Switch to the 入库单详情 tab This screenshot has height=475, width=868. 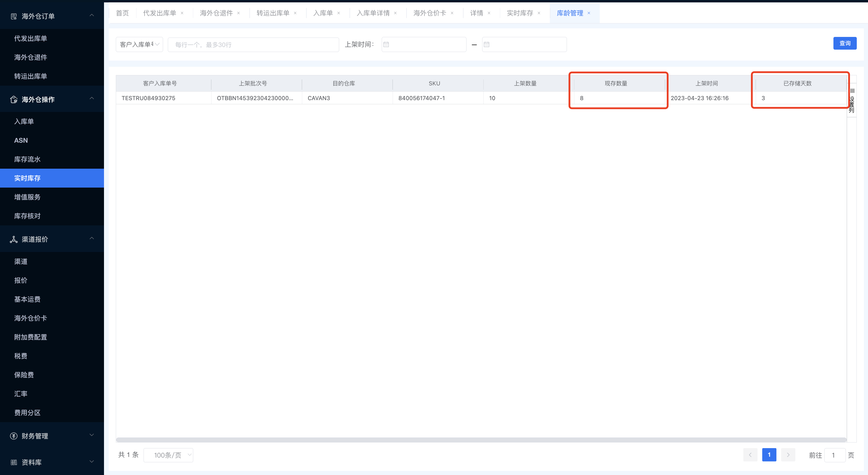click(x=373, y=13)
